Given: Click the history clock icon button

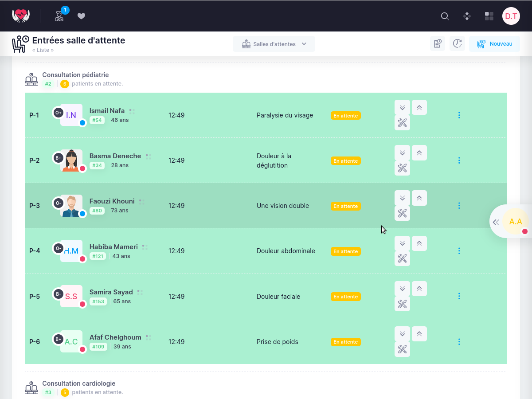Looking at the screenshot, I should click(457, 43).
